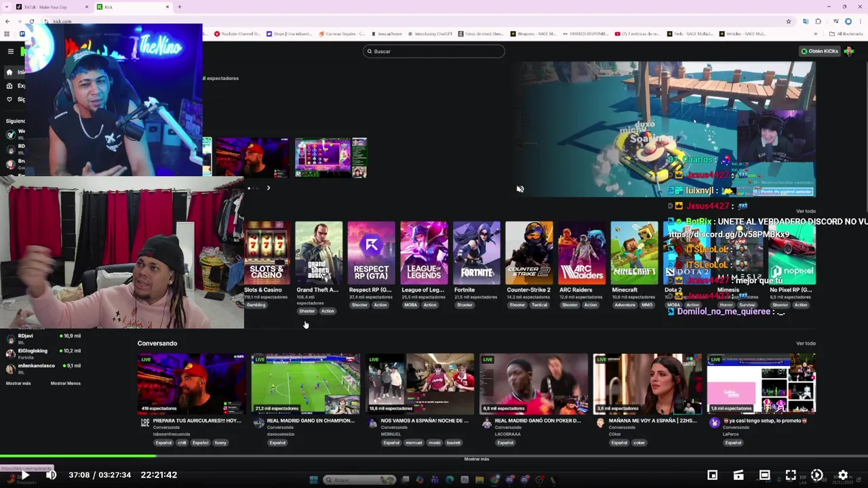Viewport: 868px width, 488px height.
Task: Open the Siguiendo heart icon in sidebar
Action: click(x=9, y=99)
